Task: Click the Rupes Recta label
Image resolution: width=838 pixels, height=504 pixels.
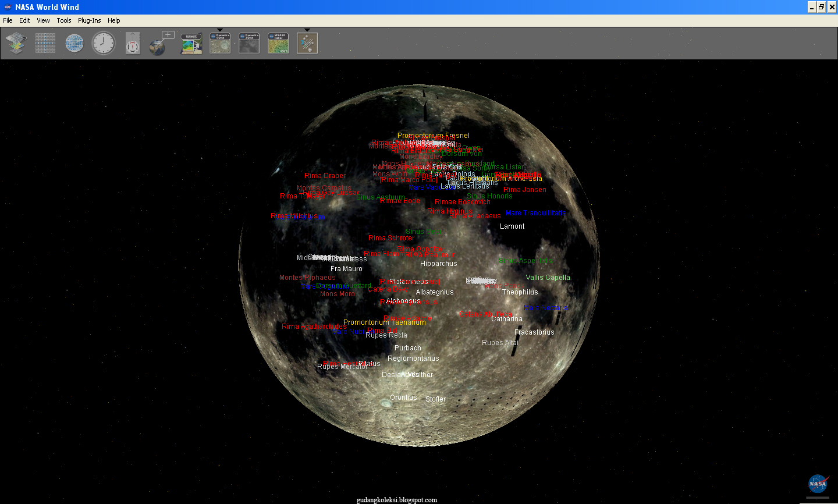Action: tap(386, 335)
